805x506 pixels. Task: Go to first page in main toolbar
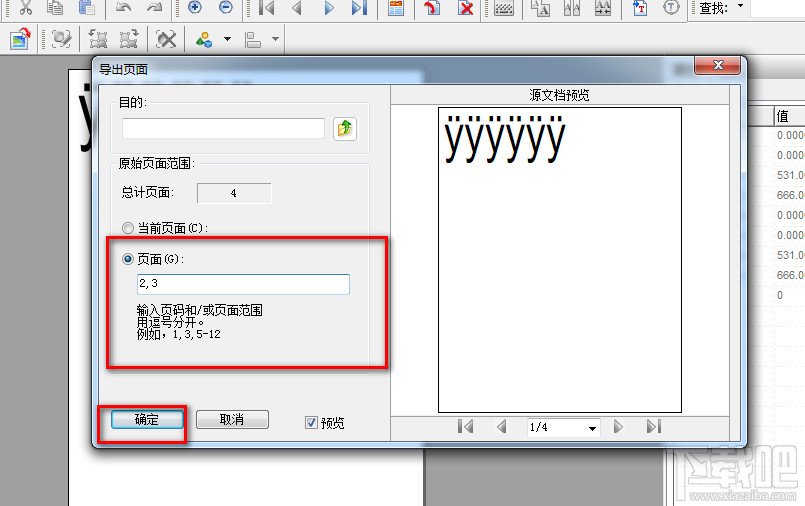[266, 8]
